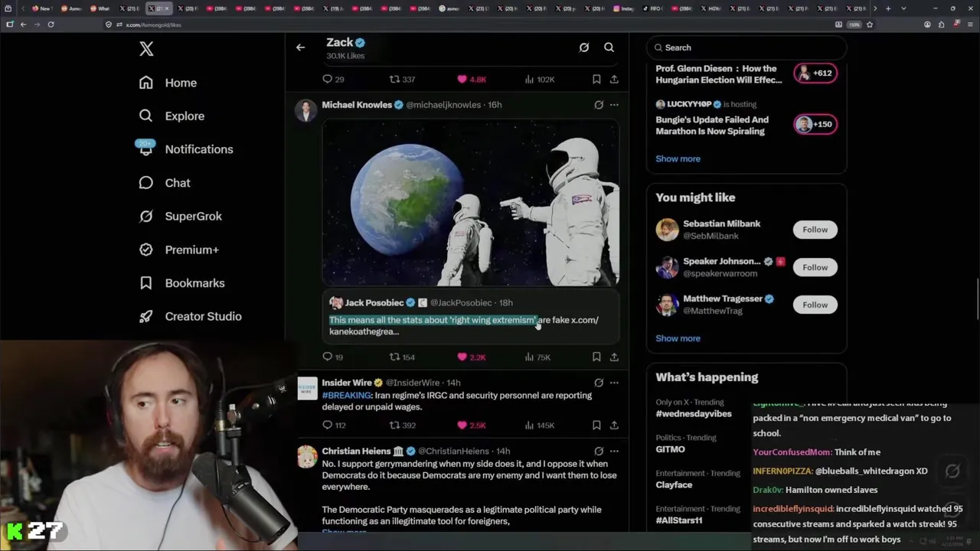
Task: Show more under You might like
Action: [x=678, y=338]
